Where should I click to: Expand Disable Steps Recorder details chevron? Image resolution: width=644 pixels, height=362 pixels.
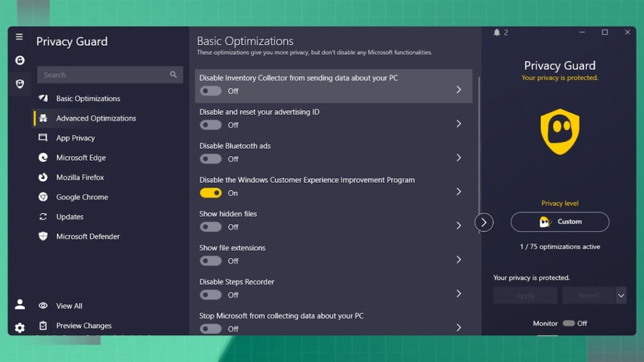458,293
